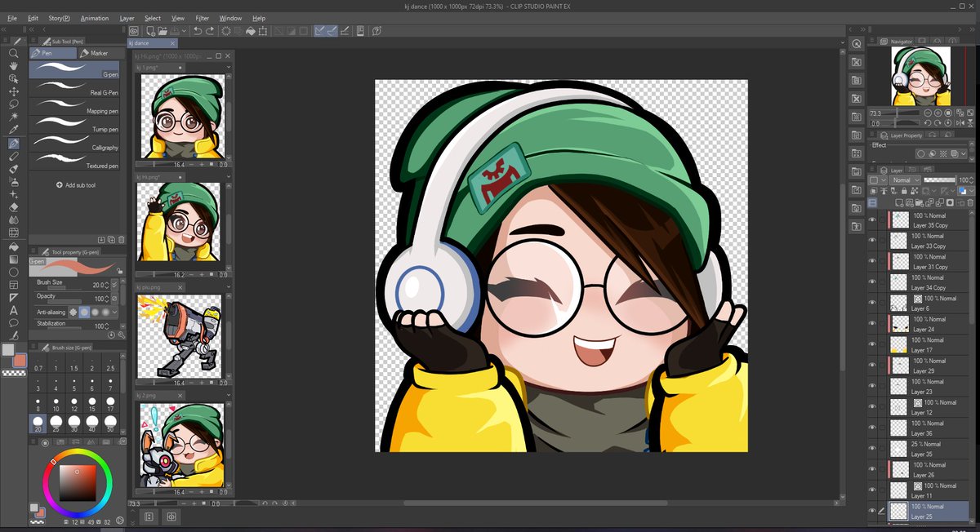Image resolution: width=980 pixels, height=532 pixels.
Task: Delete sub tool trash icon
Action: coord(122,240)
